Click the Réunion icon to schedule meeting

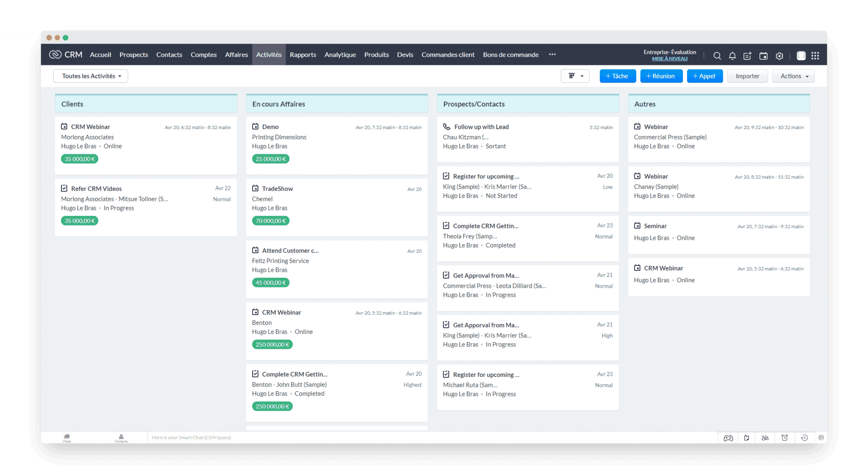point(661,76)
